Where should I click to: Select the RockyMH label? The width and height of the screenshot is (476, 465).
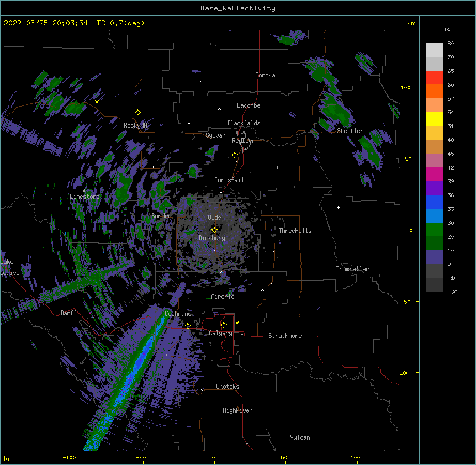tap(135, 125)
